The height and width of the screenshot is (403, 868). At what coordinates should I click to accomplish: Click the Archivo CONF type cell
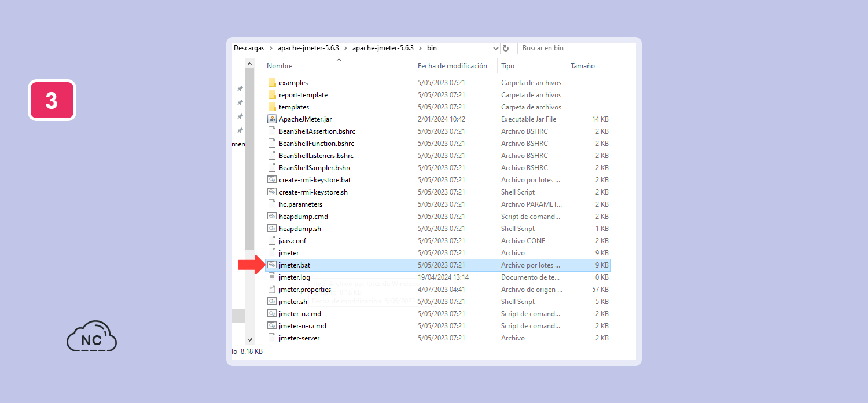click(523, 240)
